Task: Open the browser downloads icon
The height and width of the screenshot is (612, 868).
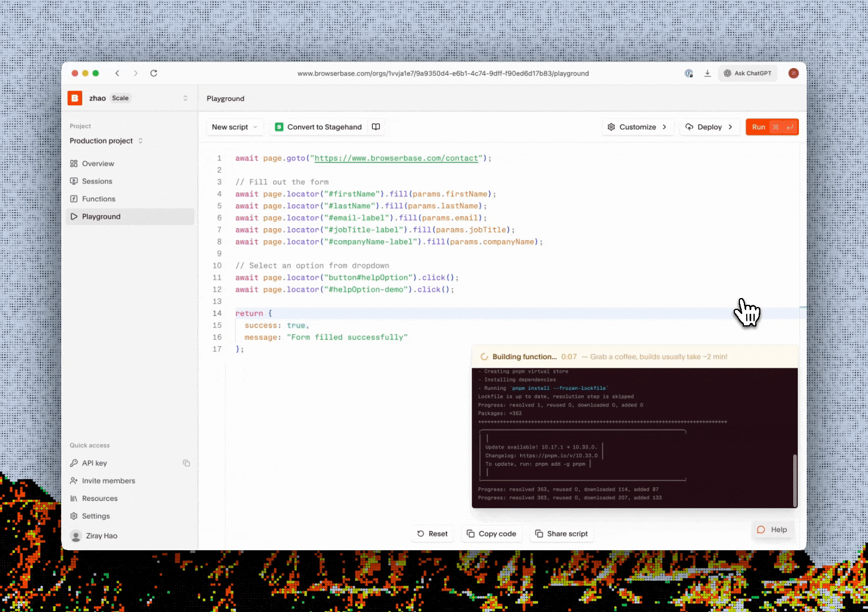Action: (x=708, y=73)
